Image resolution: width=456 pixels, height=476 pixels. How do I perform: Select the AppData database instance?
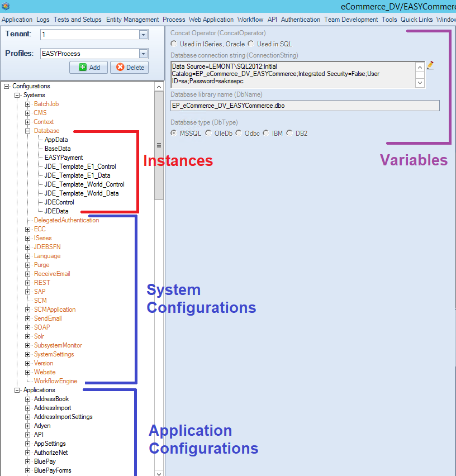click(x=56, y=140)
